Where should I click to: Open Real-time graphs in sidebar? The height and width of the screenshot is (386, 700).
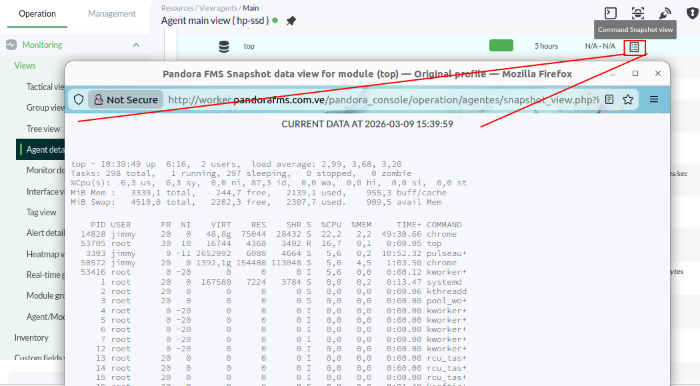click(x=45, y=274)
